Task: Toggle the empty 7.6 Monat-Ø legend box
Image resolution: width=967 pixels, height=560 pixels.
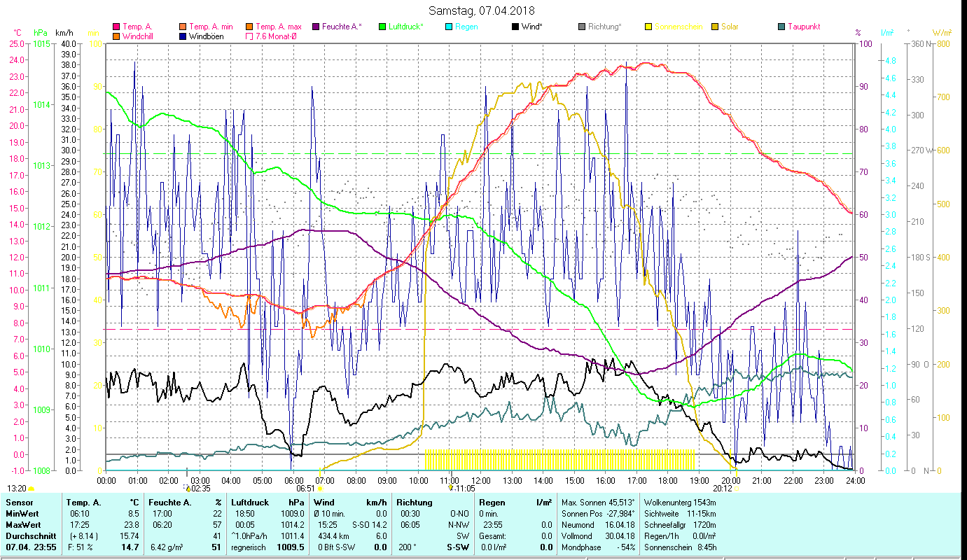Action: coord(249,36)
